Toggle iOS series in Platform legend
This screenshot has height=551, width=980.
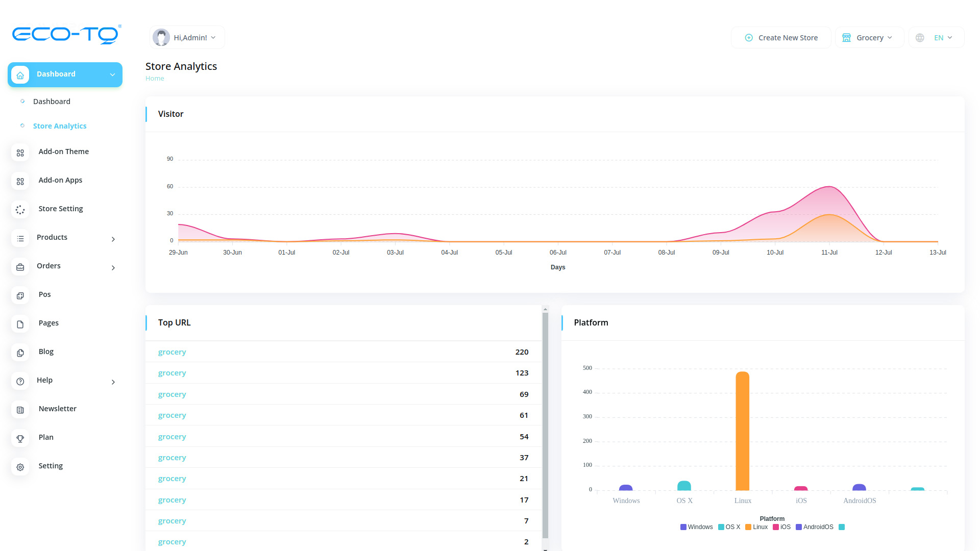coord(781,527)
